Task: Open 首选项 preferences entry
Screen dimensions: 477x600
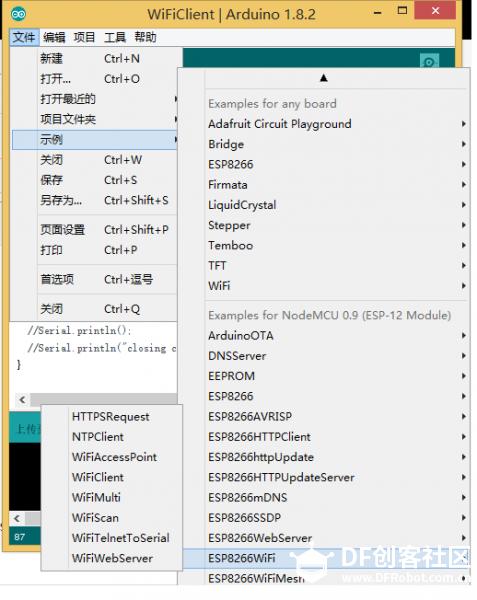Action: pyautogui.click(x=95, y=280)
